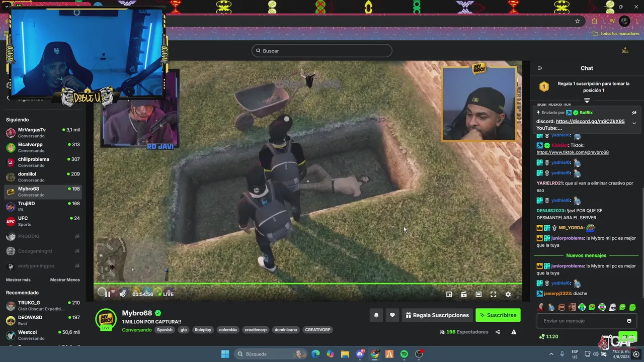The height and width of the screenshot is (362, 644).
Task: Bookmark page with star icon
Action: 578,21
